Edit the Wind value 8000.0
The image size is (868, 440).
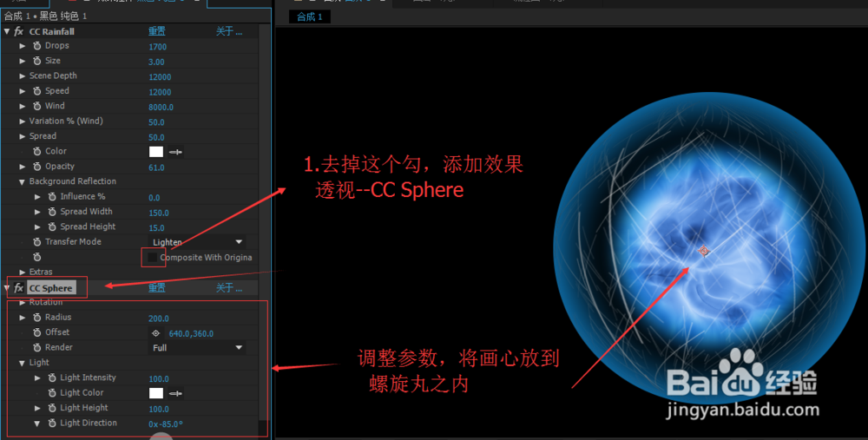click(161, 108)
